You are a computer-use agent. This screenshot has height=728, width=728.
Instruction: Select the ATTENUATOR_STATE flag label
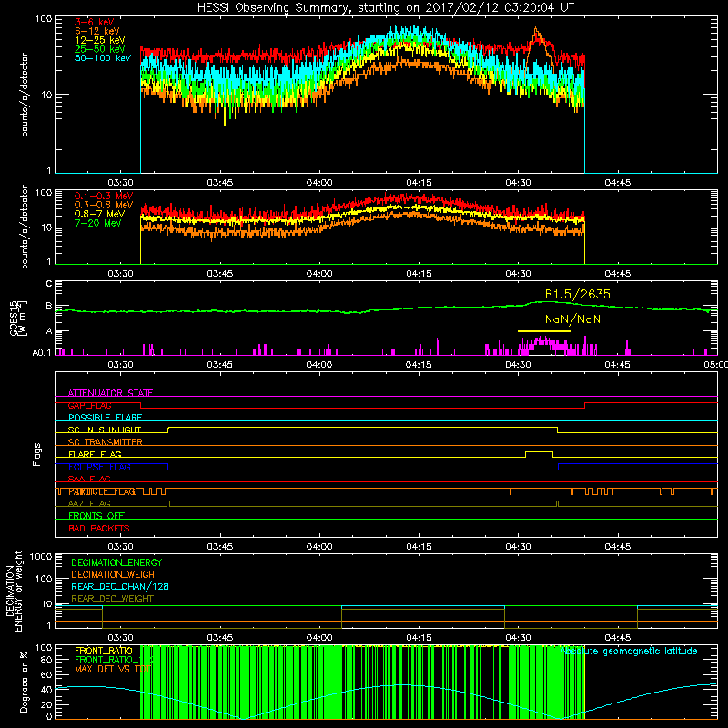point(110,393)
